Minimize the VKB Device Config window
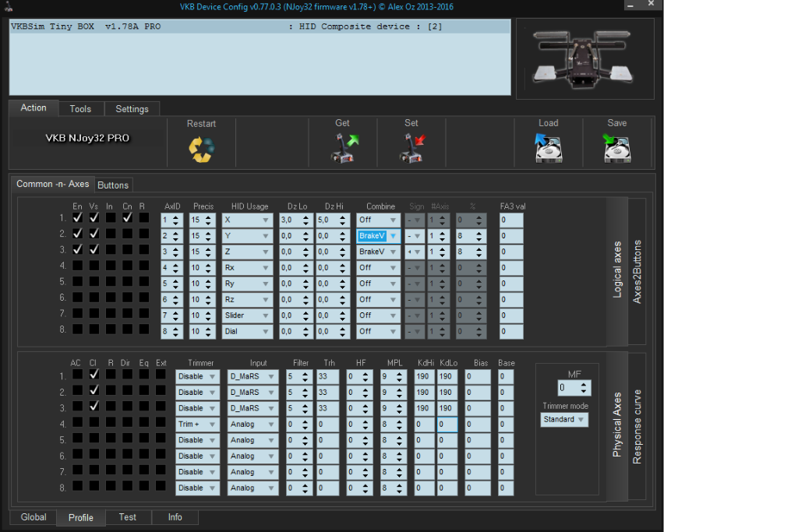The image size is (798, 532). click(630, 5)
